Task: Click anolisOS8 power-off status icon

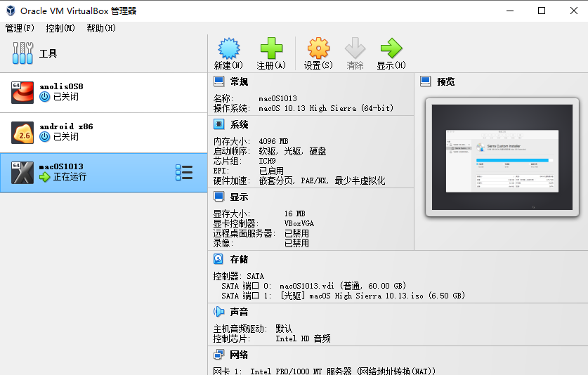Action: [45, 97]
